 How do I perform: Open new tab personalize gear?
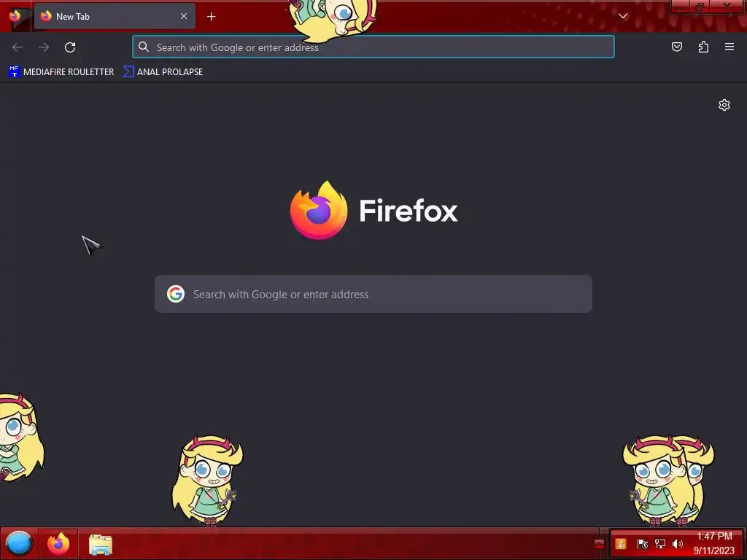pyautogui.click(x=724, y=105)
